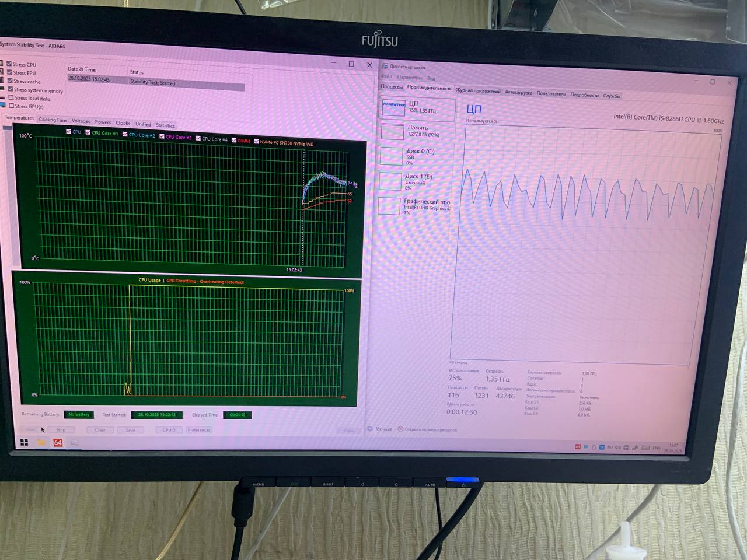The height and width of the screenshot is (560, 747).
Task: Click the AIDA64 icon in the taskbar
Action: 58,443
